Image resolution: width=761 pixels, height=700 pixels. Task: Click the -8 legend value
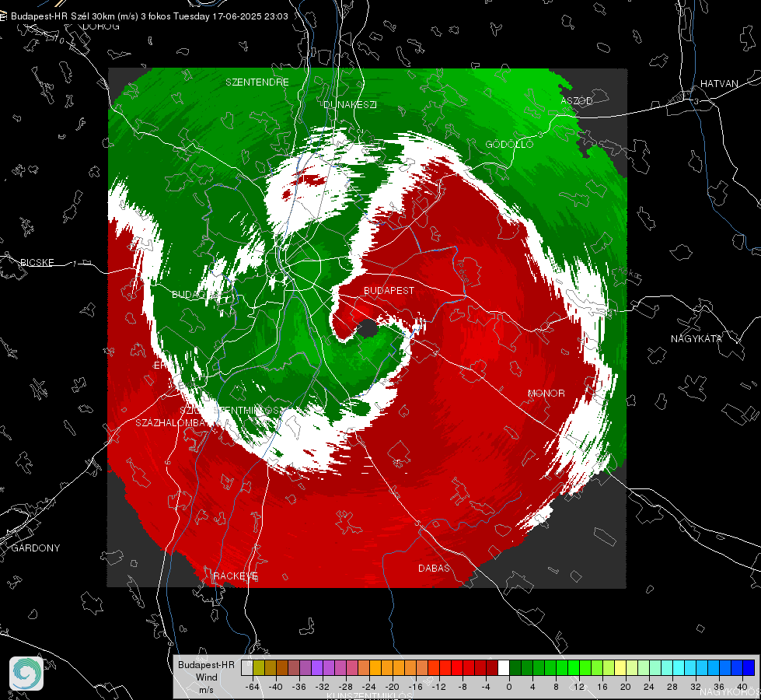pyautogui.click(x=462, y=687)
